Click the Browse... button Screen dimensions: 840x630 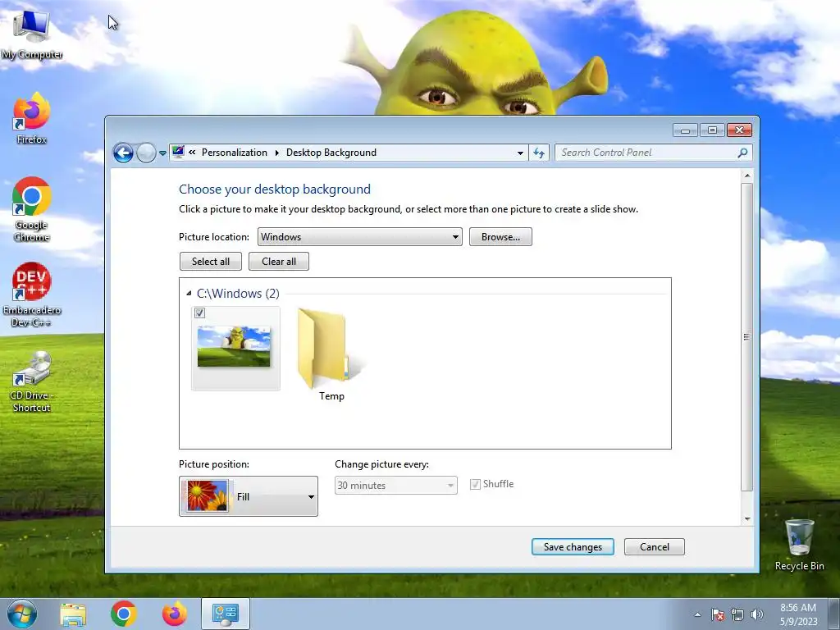500,237
